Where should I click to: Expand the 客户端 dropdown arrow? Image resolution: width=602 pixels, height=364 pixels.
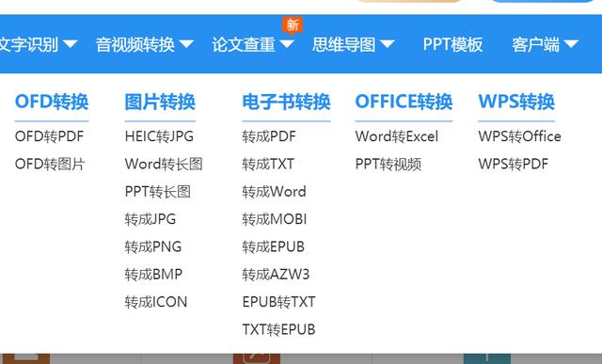(571, 44)
